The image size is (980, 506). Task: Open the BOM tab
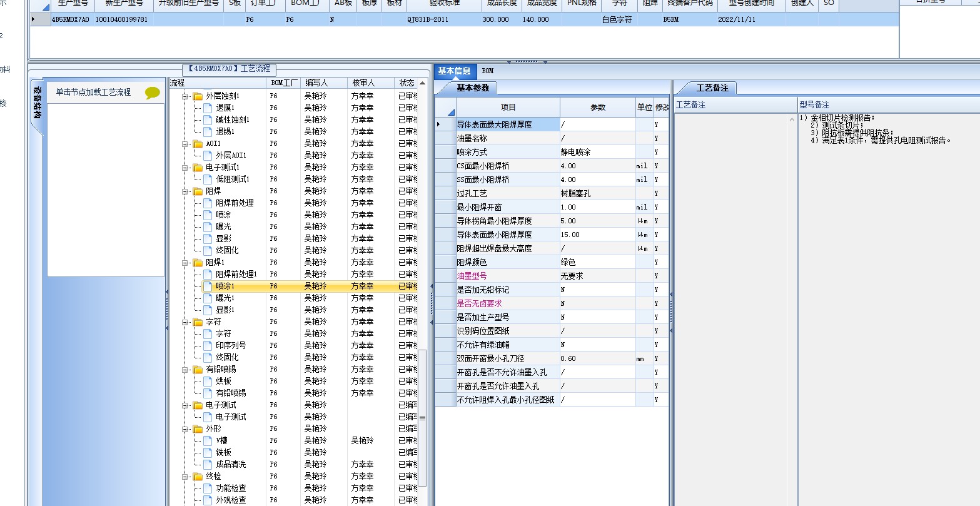click(488, 71)
